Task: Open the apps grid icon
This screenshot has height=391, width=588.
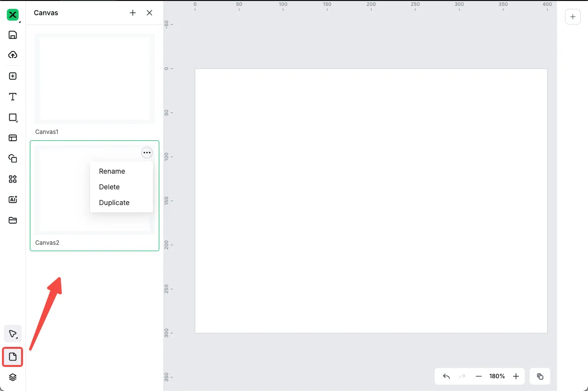Action: (x=13, y=179)
